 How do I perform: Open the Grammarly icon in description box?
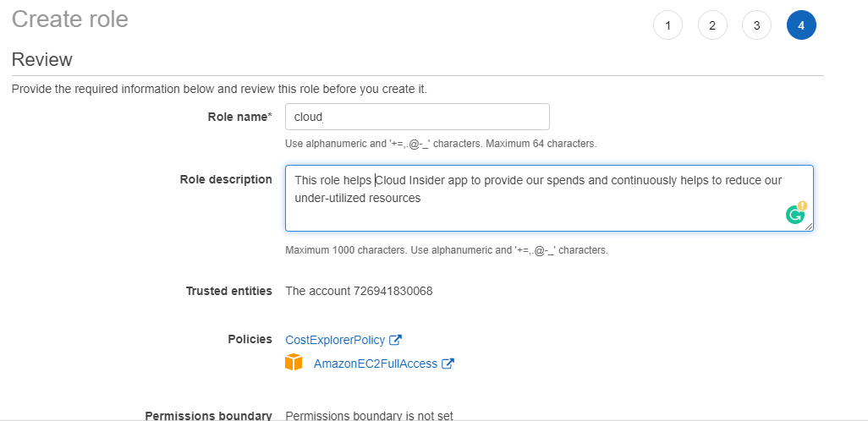795,213
